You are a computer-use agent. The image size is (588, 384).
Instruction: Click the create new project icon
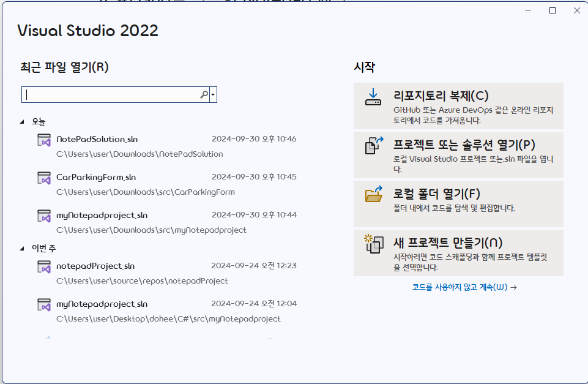374,244
